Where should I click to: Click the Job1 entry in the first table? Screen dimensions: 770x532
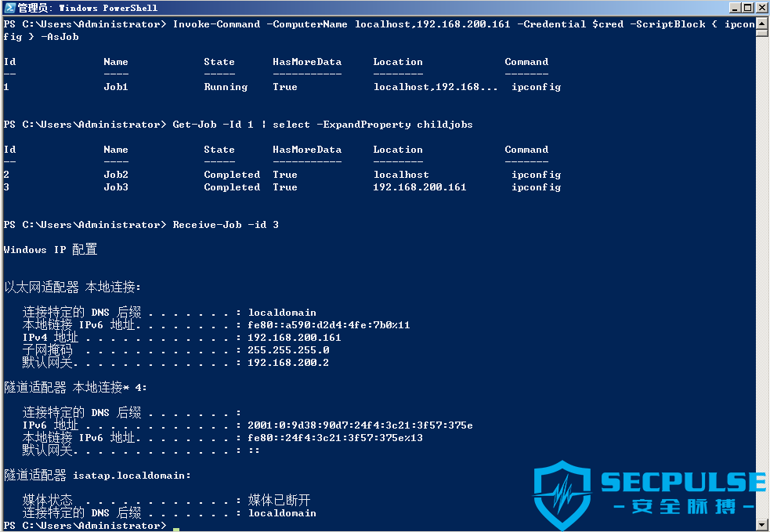click(x=116, y=87)
